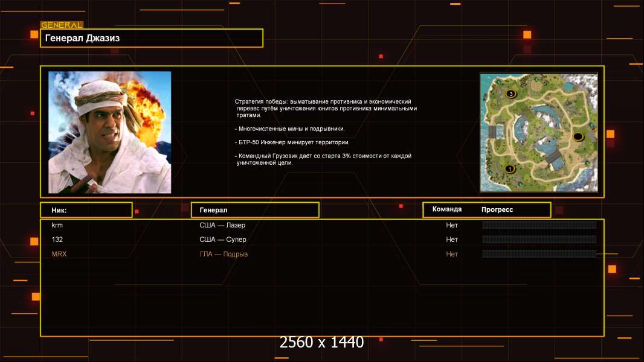Click the 'Многочисленные мины и подрывники' line
This screenshot has height=362, width=644.
point(289,129)
